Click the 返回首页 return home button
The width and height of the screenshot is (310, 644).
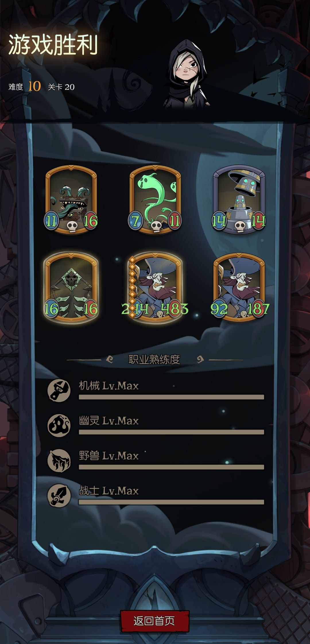point(154,621)
